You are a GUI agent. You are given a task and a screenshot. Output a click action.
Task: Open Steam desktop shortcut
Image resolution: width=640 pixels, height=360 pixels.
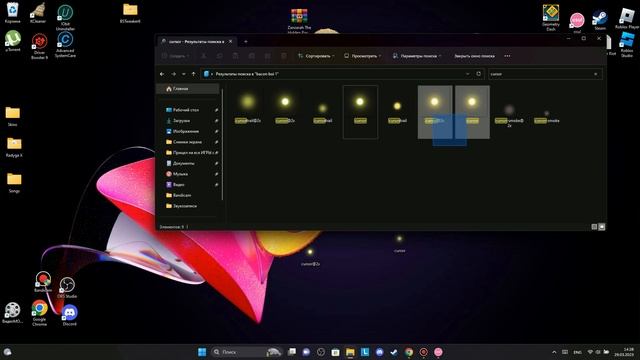pos(600,20)
